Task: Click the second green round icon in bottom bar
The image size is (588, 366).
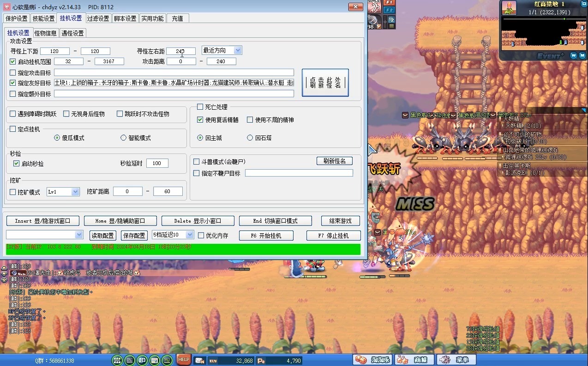Action: pos(130,360)
